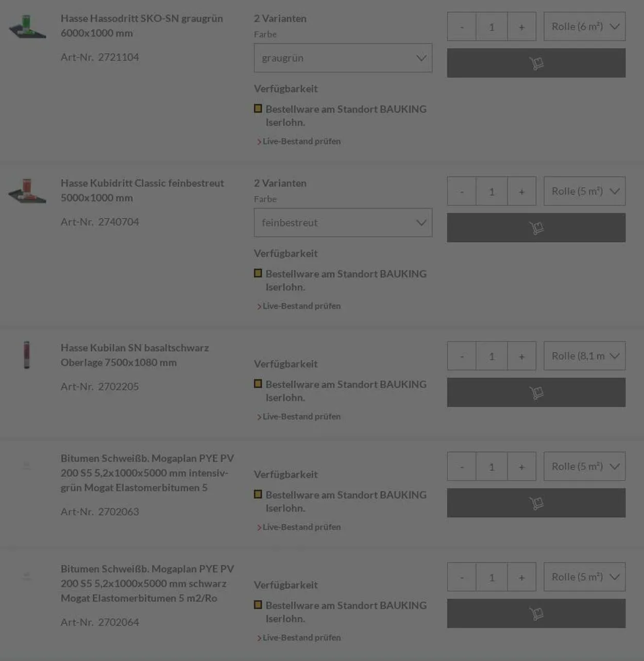Check live stock for Hasse Kubilan SN

click(x=301, y=416)
